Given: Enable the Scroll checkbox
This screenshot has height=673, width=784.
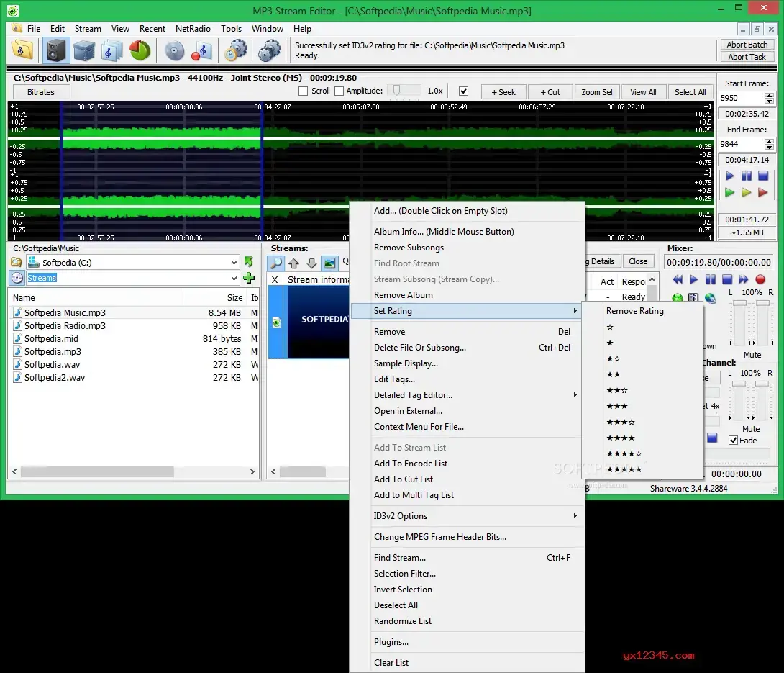Looking at the screenshot, I should 304,91.
